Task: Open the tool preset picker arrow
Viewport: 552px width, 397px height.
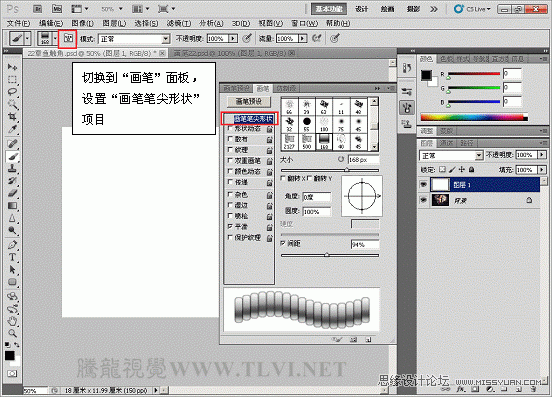Action: pos(27,38)
